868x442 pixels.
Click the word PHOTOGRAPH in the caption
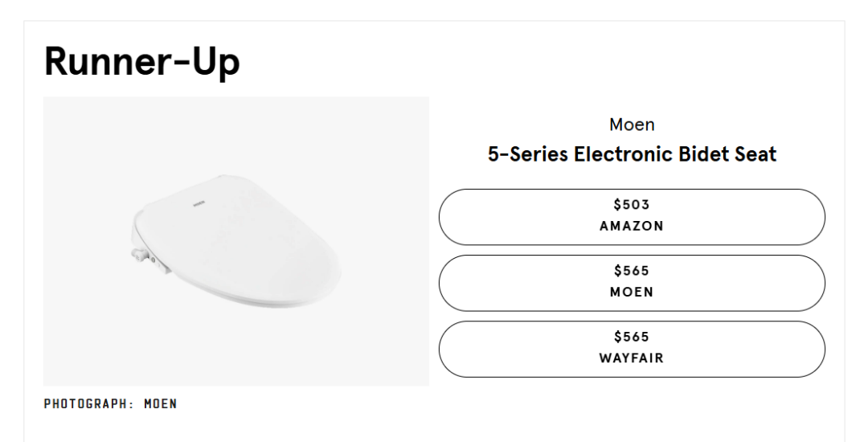point(85,404)
